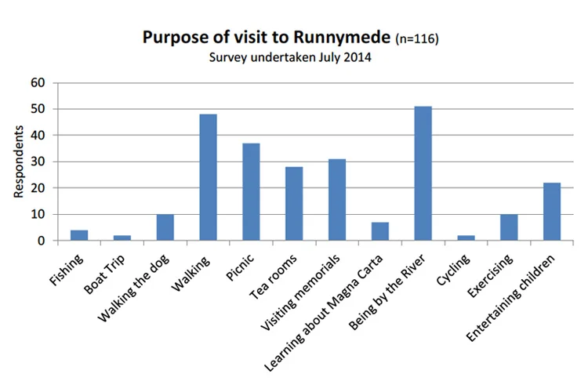This screenshot has width=588, height=392.
Task: Click the '30' y-axis value
Action: coord(38,162)
